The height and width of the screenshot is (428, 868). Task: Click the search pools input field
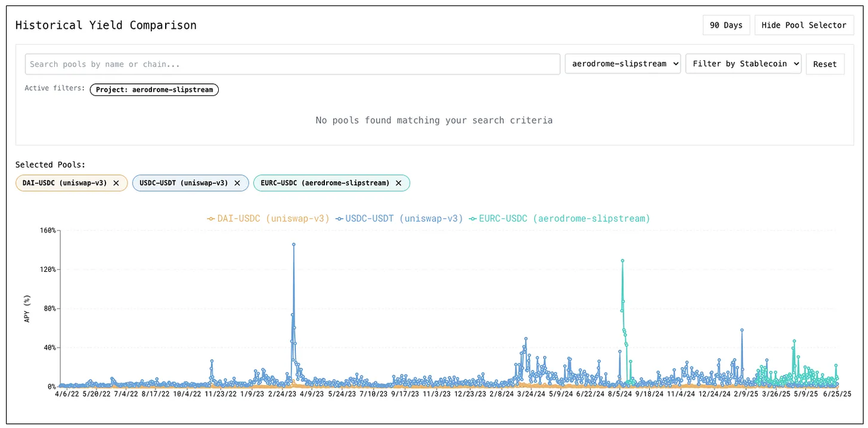(x=292, y=65)
